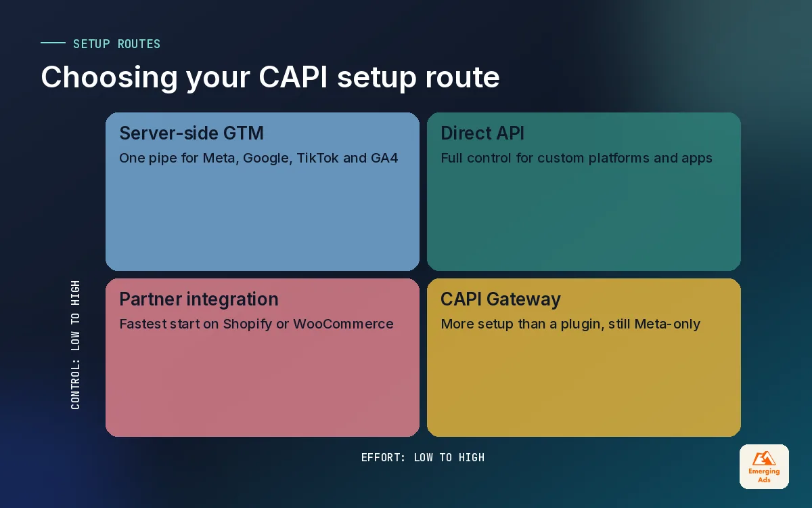The image size is (812, 508).
Task: Select the 'Direct API' heading
Action: pyautogui.click(x=482, y=133)
